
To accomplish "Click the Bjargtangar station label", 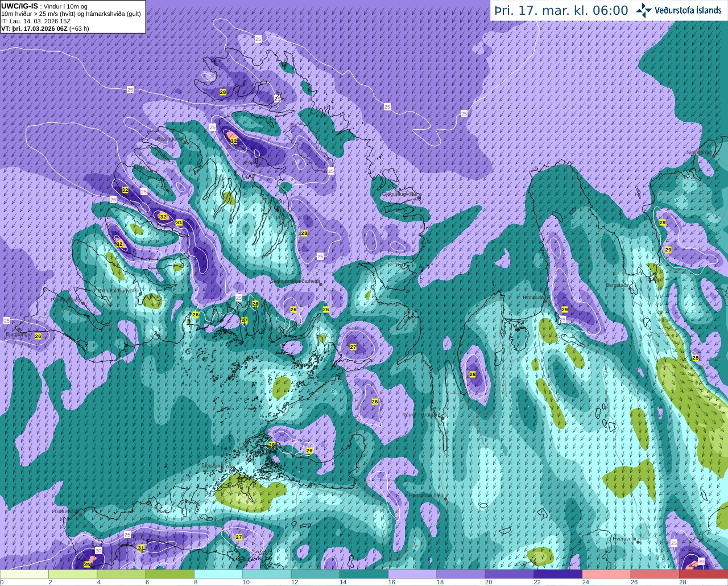I will 19,334.
